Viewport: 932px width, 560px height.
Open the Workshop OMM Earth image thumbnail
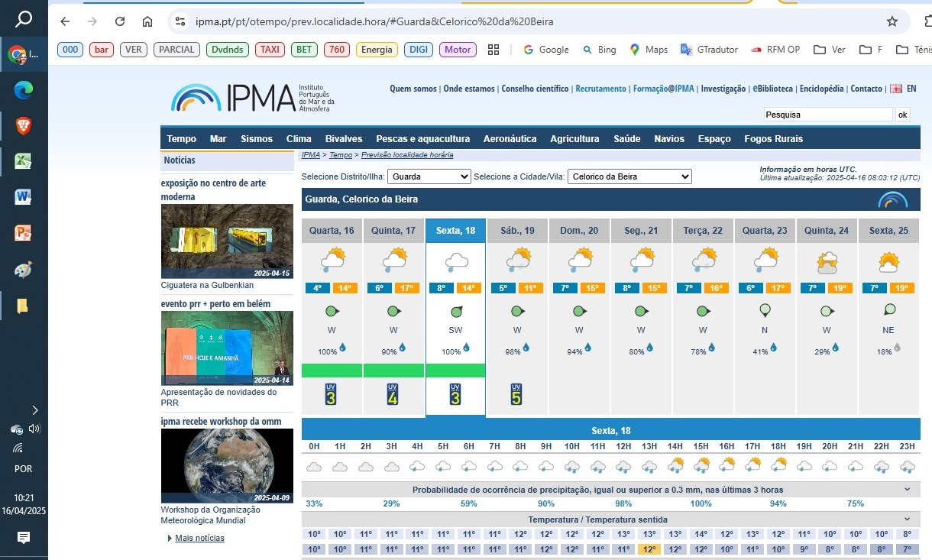227,465
